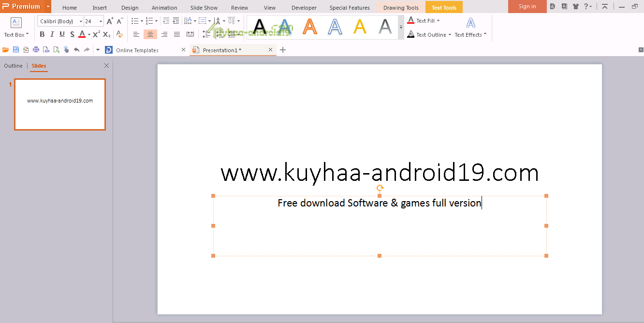The image size is (644, 323).
Task: Open the Design tab
Action: click(x=130, y=8)
